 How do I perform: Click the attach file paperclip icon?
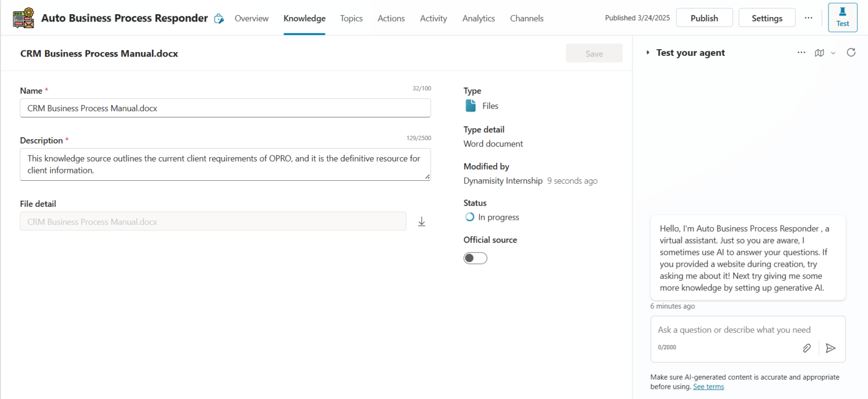click(x=806, y=348)
